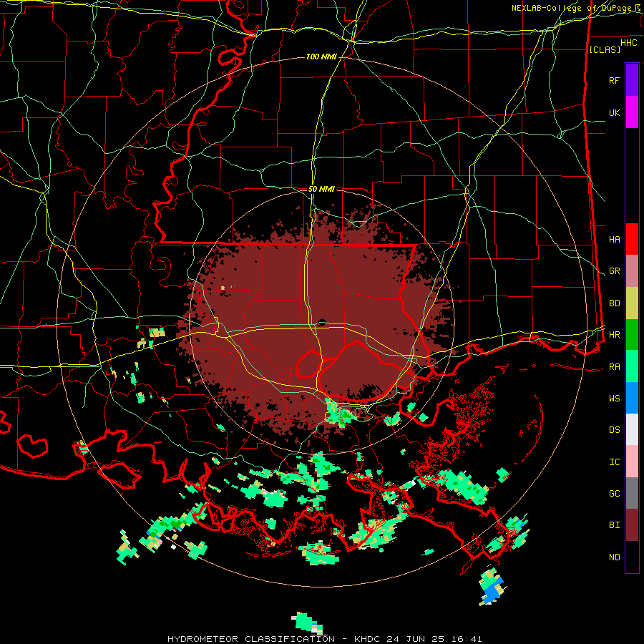Click the 50 NMI range ring label

tap(321, 189)
